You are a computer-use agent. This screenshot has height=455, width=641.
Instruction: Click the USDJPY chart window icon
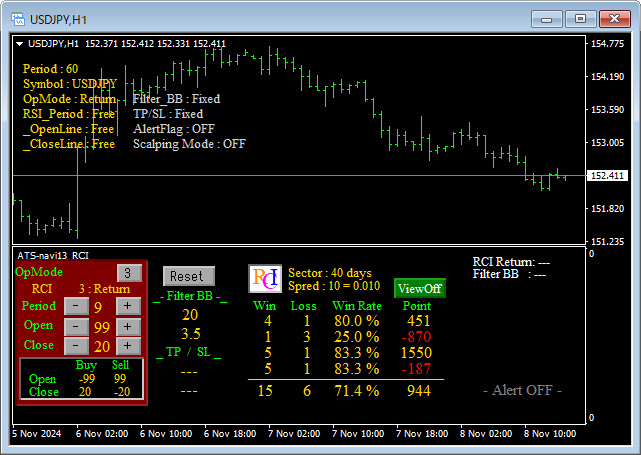tap(18, 19)
